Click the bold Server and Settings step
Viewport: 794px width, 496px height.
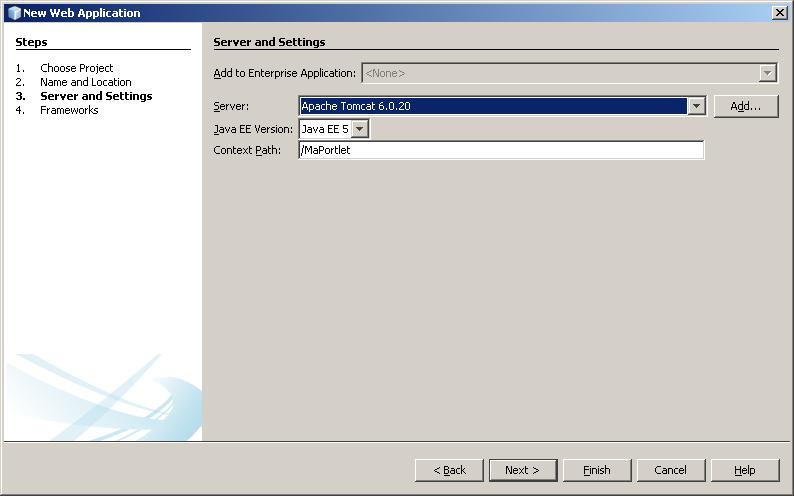(96, 96)
